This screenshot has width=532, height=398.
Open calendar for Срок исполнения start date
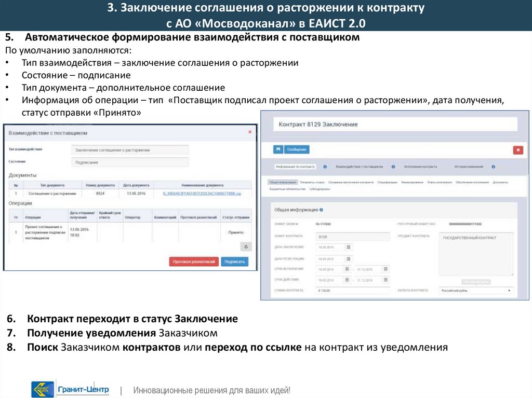(347, 269)
